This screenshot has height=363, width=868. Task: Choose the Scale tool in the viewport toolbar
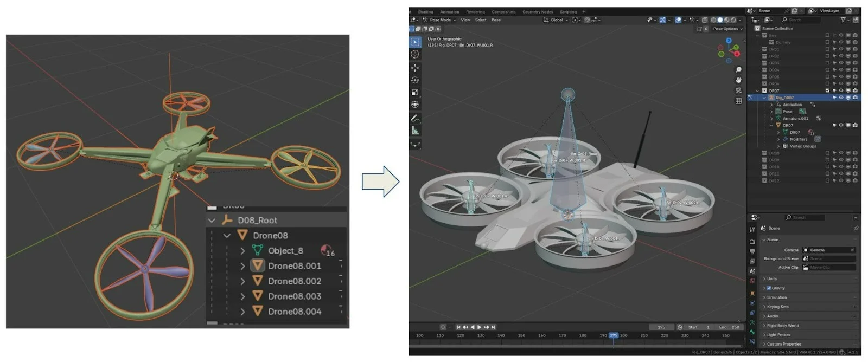click(x=415, y=93)
